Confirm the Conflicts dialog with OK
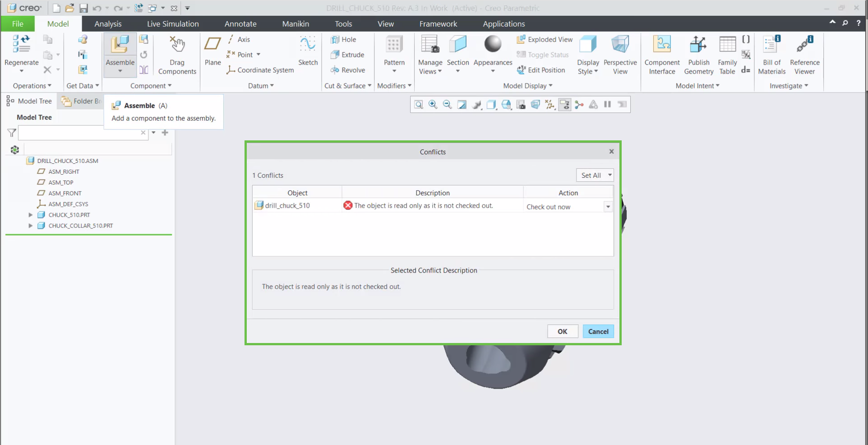This screenshot has height=445, width=868. pyautogui.click(x=563, y=331)
